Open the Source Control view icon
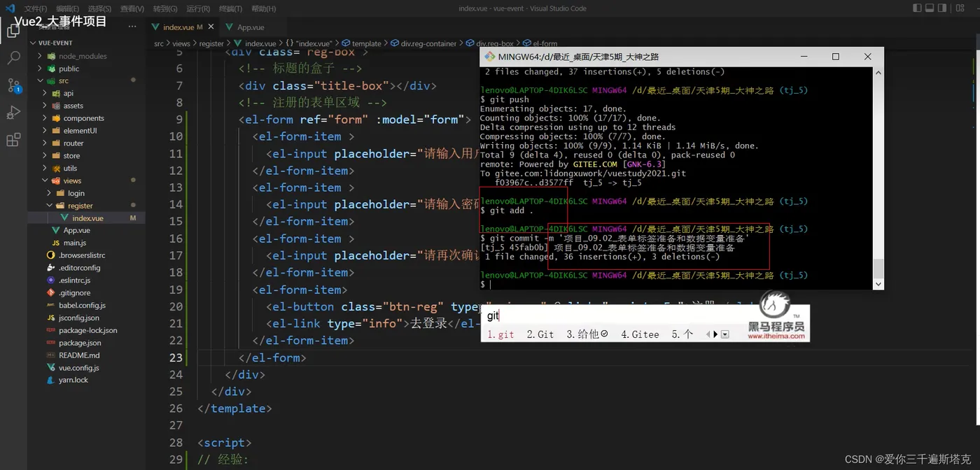The image size is (980, 470). coord(13,85)
